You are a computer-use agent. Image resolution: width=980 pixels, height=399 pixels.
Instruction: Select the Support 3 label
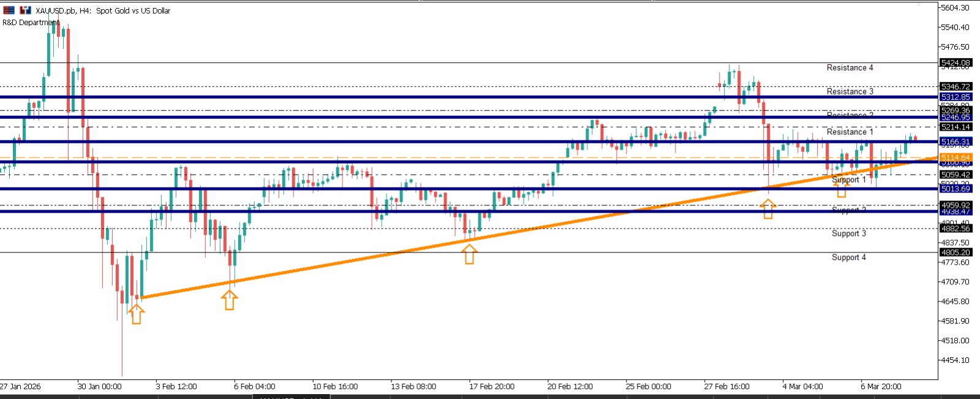tap(849, 234)
